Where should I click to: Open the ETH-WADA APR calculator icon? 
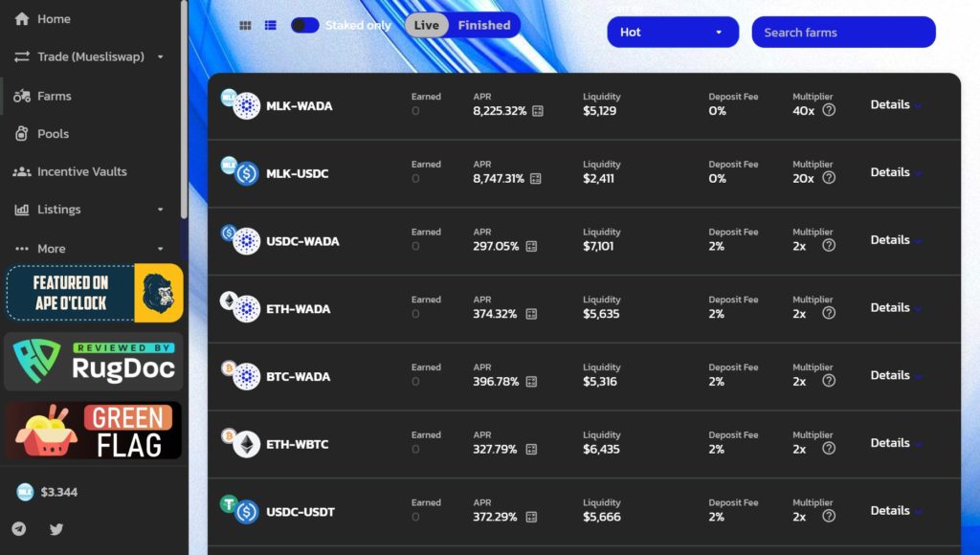click(531, 314)
